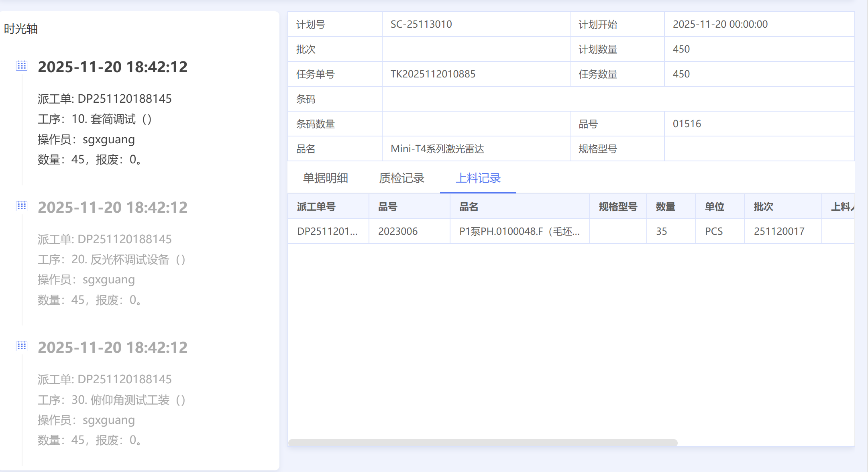Image resolution: width=868 pixels, height=472 pixels.
Task: Click calendar icon of second timeline entry
Action: pyautogui.click(x=22, y=206)
